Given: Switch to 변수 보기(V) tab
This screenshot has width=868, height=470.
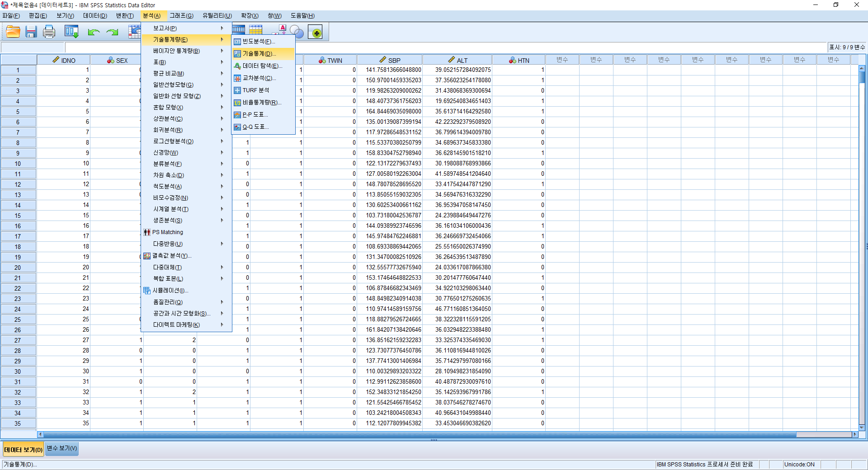Looking at the screenshot, I should coord(62,448).
